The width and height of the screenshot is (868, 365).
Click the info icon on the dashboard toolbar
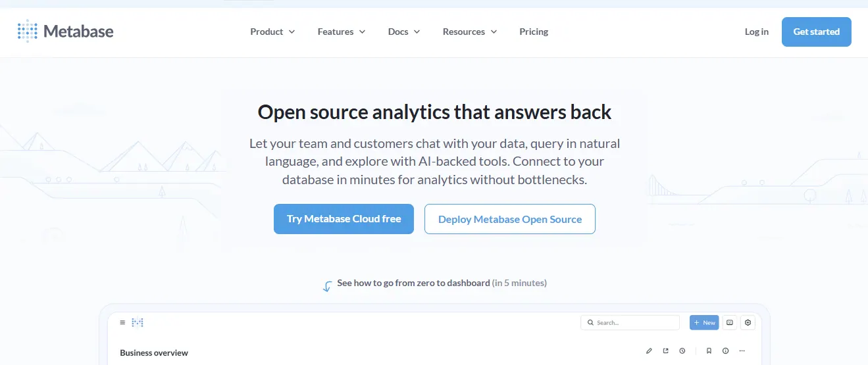click(726, 351)
